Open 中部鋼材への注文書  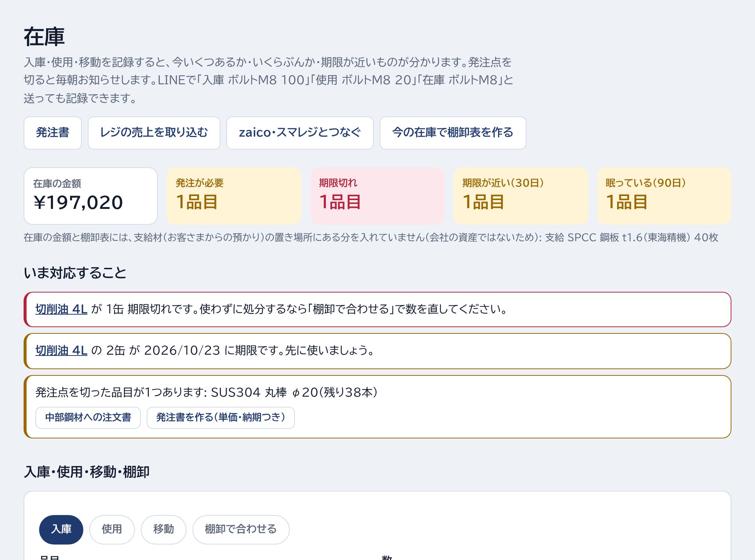pyautogui.click(x=88, y=418)
